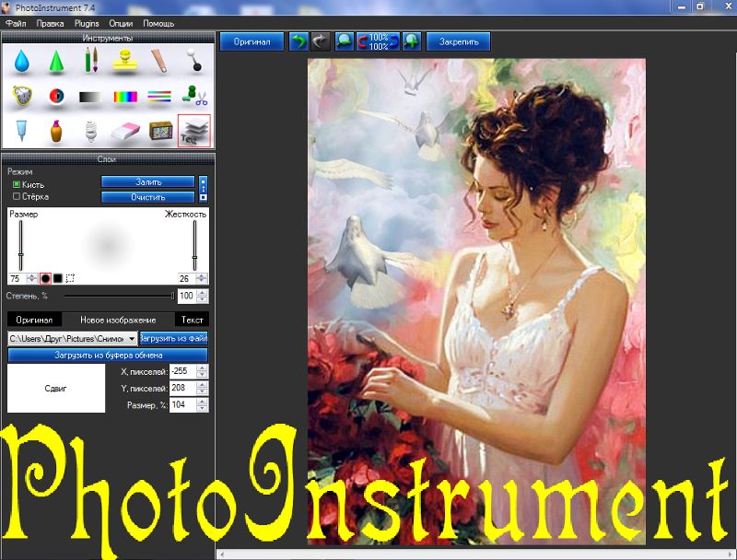The image size is (737, 560).
Task: Select the black pin Dodge tool
Action: tap(194, 60)
